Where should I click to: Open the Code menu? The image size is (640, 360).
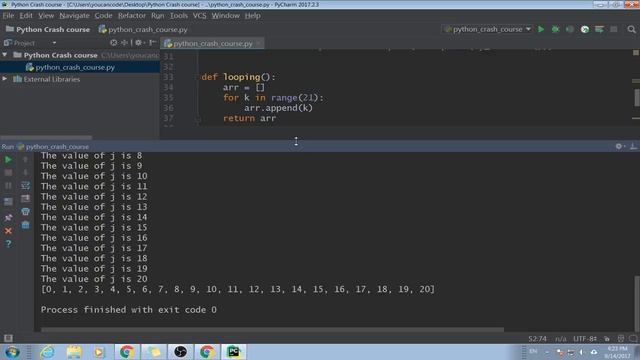[x=103, y=16]
